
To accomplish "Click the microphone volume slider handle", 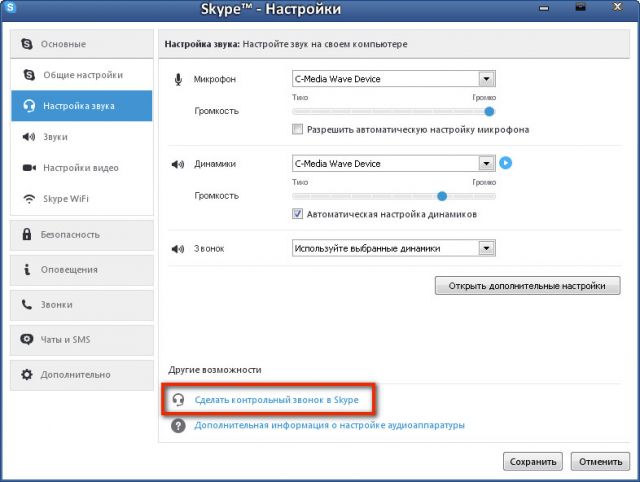I will (489, 111).
